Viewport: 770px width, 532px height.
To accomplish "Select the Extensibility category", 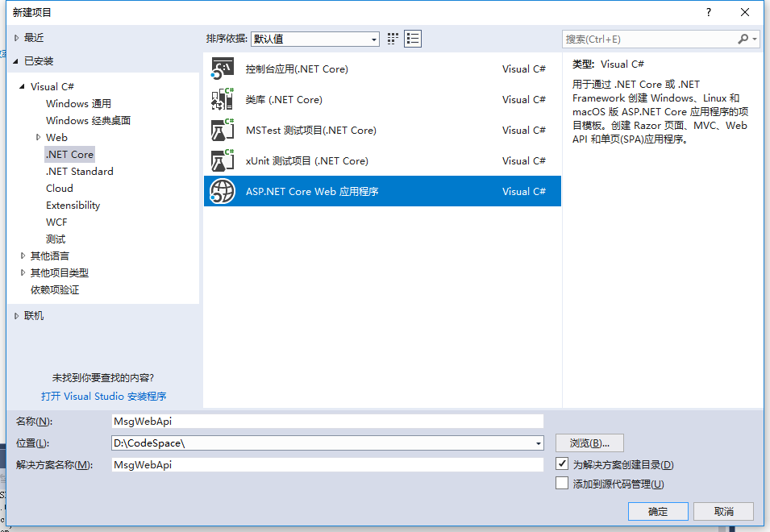I will pyautogui.click(x=73, y=206).
